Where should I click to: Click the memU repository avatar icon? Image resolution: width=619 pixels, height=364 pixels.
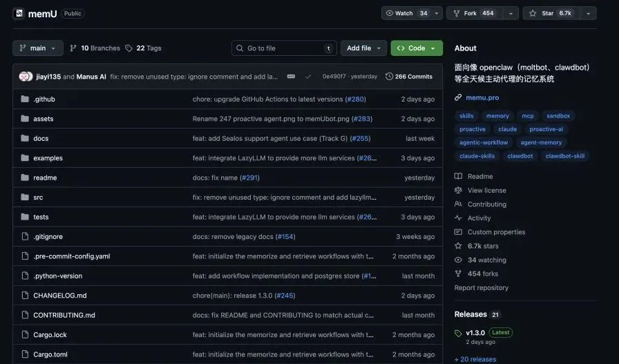pos(19,13)
